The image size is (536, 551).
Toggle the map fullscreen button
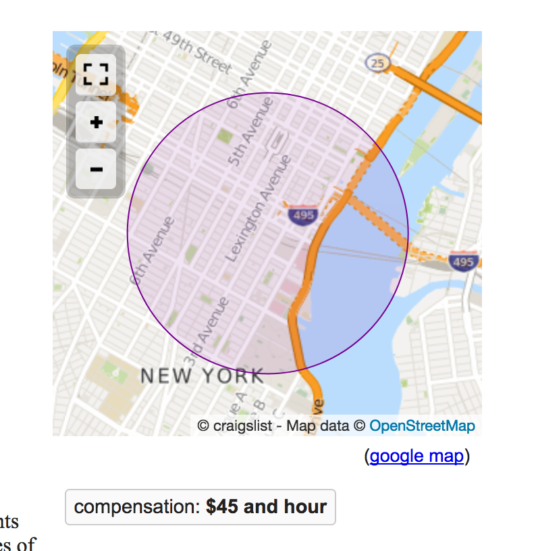tap(96, 74)
